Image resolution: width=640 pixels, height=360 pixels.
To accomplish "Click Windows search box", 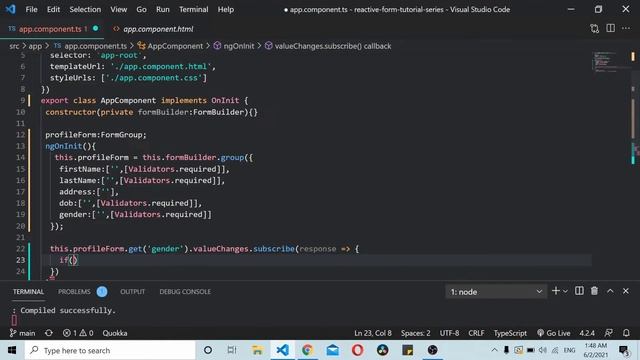I will pyautogui.click(x=110, y=350).
